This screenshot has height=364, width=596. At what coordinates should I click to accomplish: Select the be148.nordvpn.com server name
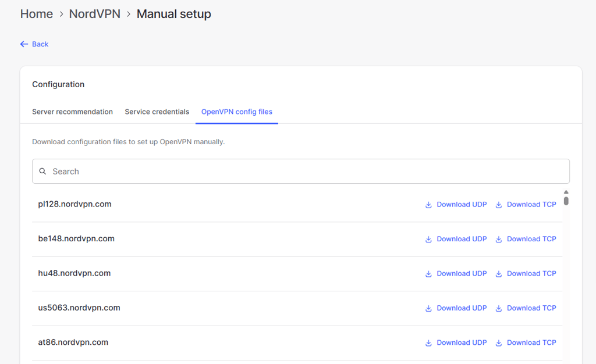coord(76,239)
